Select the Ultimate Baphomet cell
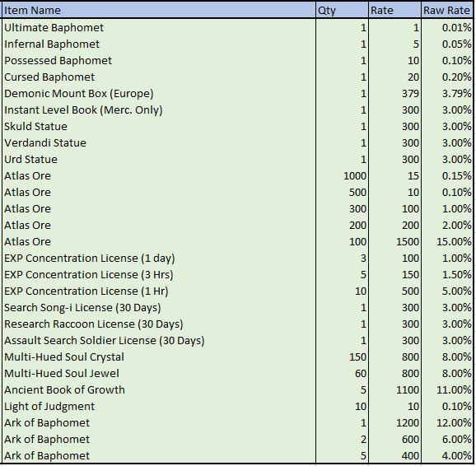 pyautogui.click(x=159, y=28)
